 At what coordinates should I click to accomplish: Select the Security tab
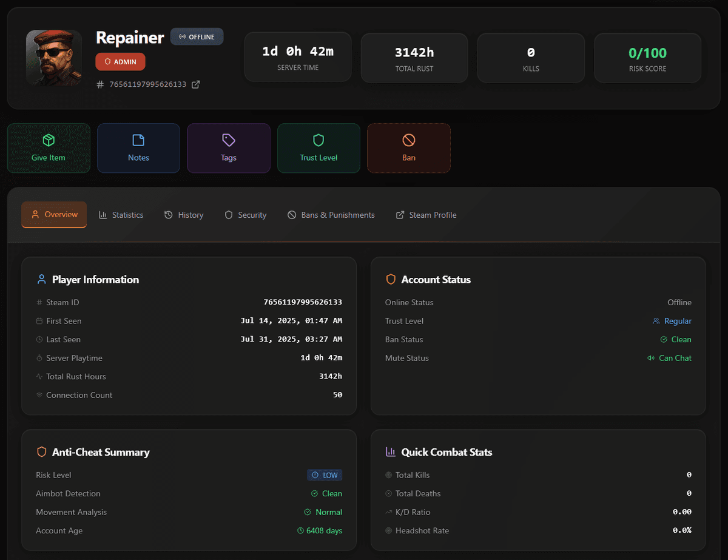[x=245, y=215]
